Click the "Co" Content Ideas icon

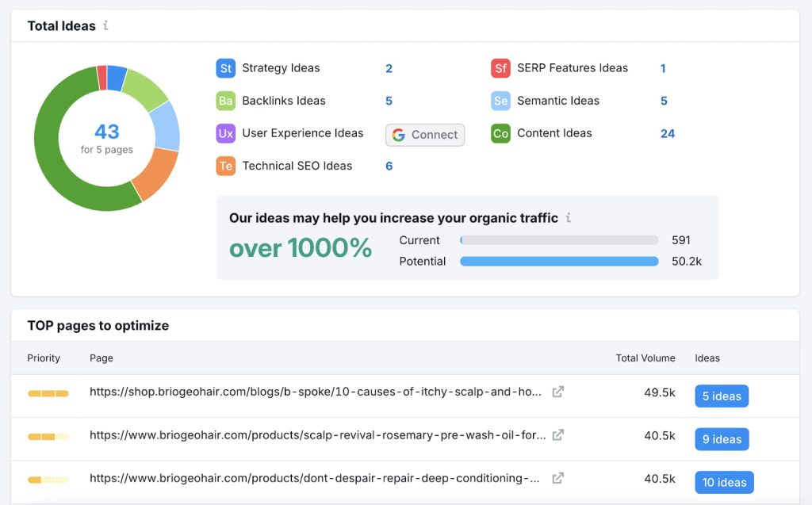pos(501,133)
